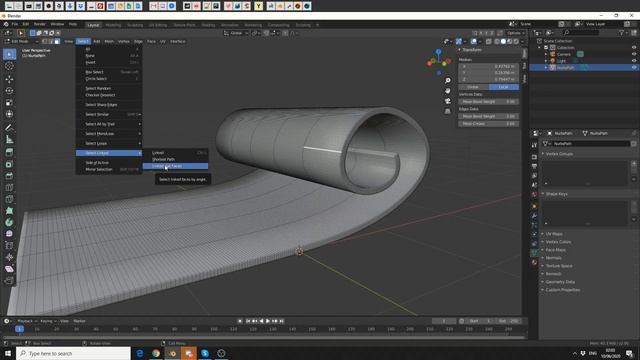Open the Tool properties tab icon
The height and width of the screenshot is (360, 640).
534,145
